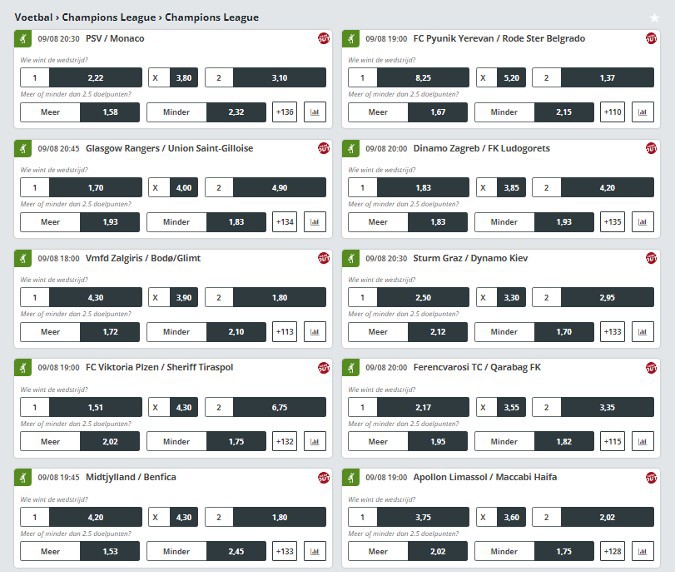Go to Voetbal in breadcrumb
675x572 pixels.
tap(34, 17)
